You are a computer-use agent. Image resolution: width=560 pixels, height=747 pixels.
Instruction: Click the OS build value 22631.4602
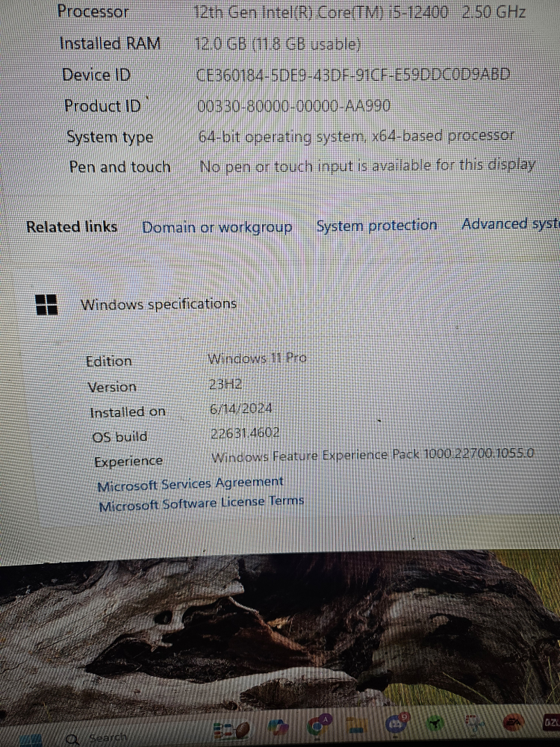pos(245,433)
